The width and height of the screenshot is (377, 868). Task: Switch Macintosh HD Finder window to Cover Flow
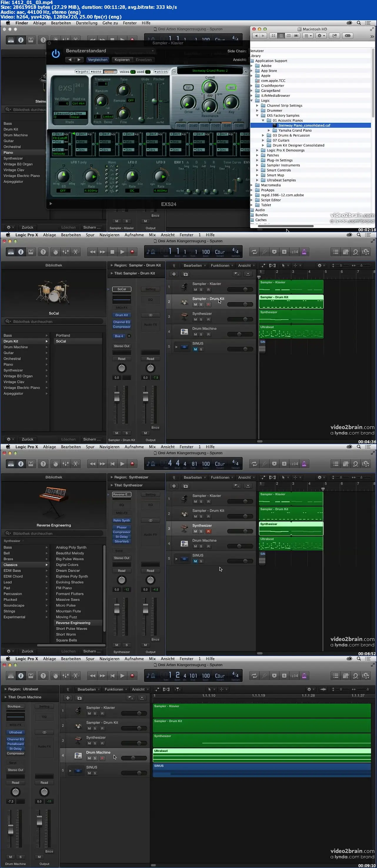[296, 36]
